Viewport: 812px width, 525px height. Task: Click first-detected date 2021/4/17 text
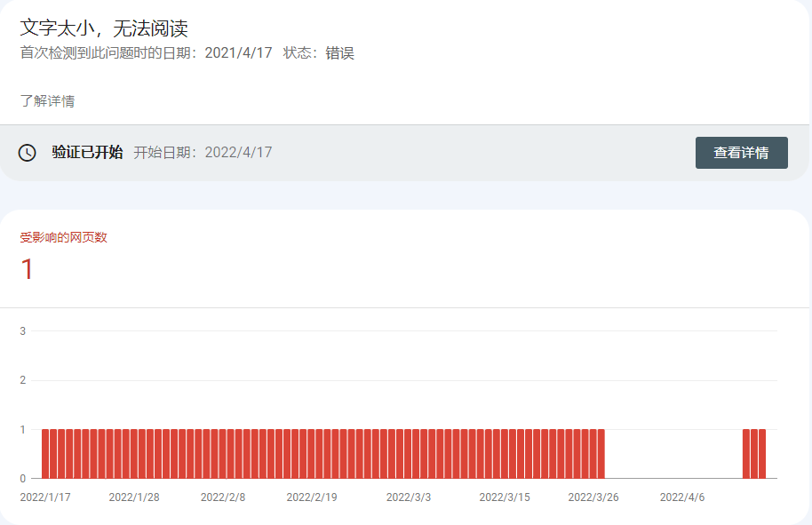pos(238,52)
